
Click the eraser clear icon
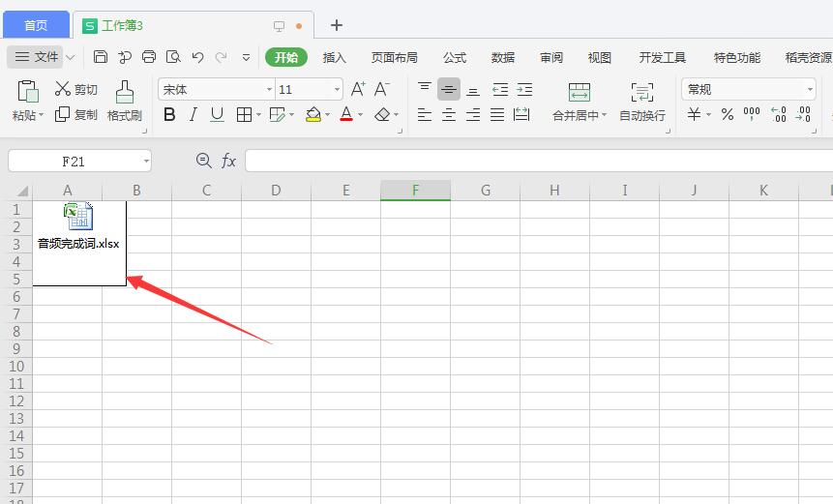(x=382, y=114)
